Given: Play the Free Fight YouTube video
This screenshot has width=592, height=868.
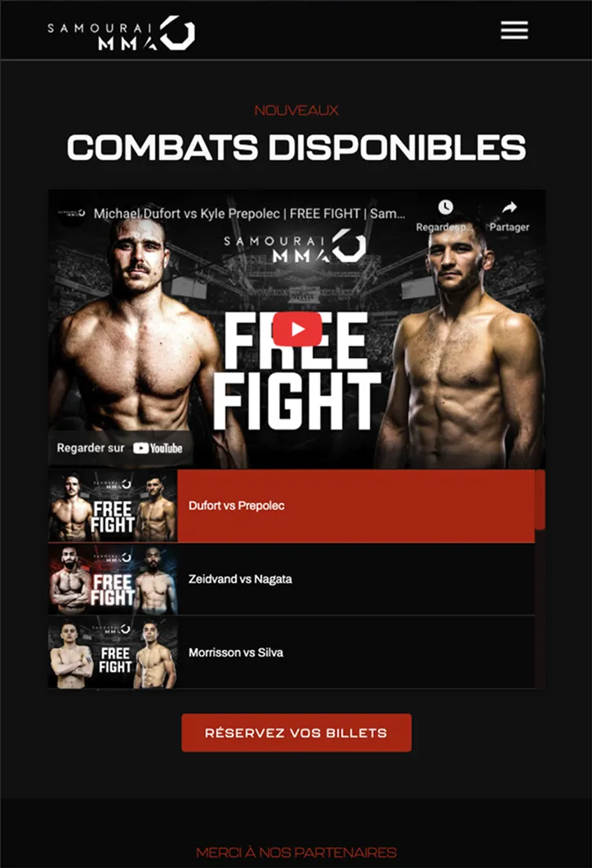Looking at the screenshot, I should click(x=297, y=329).
